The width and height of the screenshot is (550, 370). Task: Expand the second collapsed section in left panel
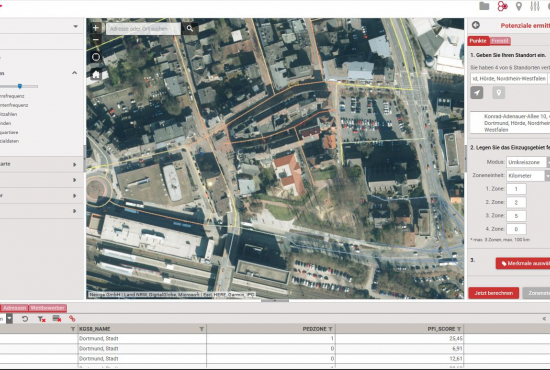74,180
